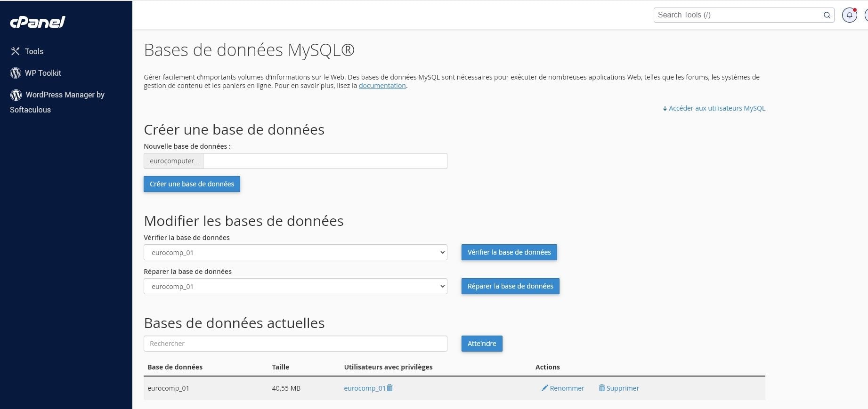Click the WordPress Manager icon
This screenshot has width=868, height=409.
pyautogui.click(x=16, y=95)
